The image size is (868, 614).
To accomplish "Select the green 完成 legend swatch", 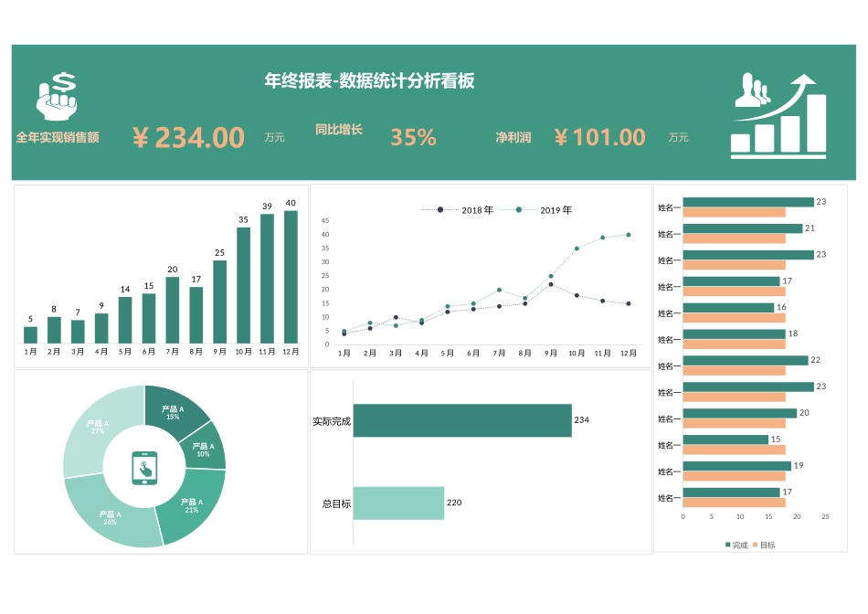I will 728,545.
